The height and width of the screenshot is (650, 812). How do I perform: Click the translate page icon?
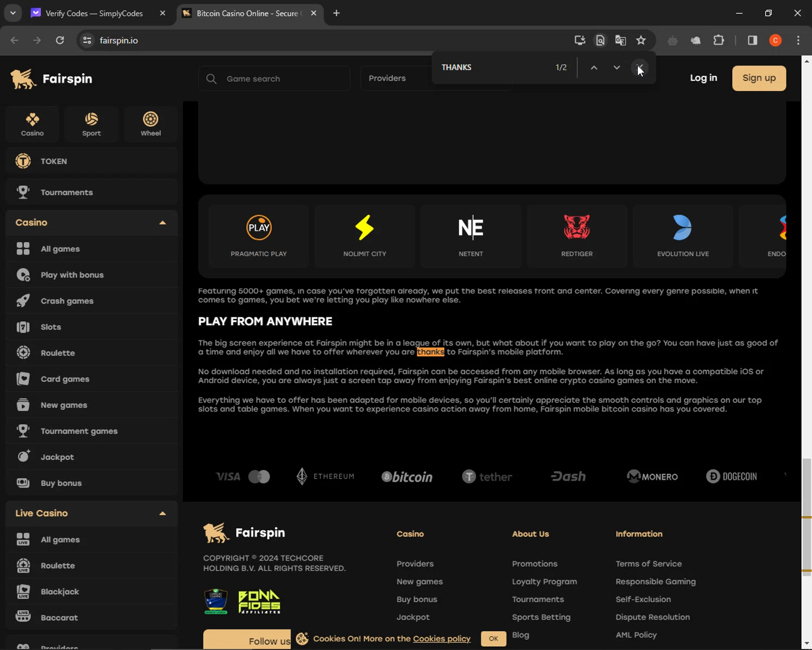click(620, 40)
